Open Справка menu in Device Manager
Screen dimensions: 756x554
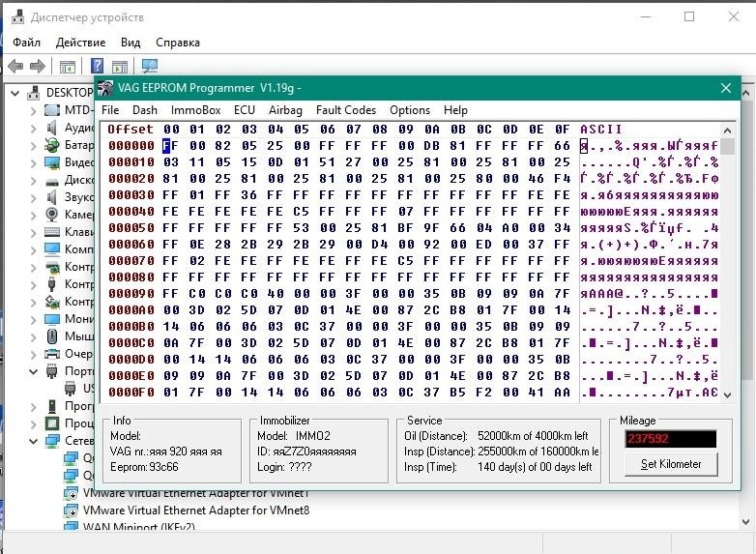(x=178, y=43)
